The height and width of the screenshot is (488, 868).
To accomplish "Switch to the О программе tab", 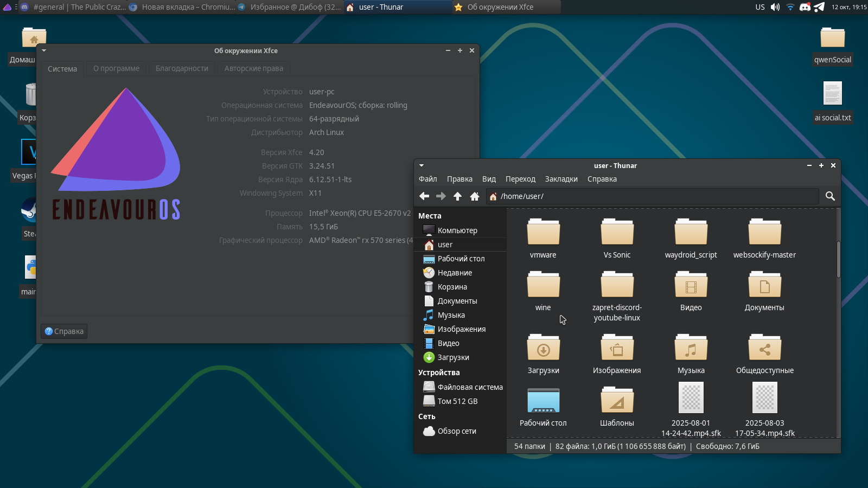I will point(116,68).
